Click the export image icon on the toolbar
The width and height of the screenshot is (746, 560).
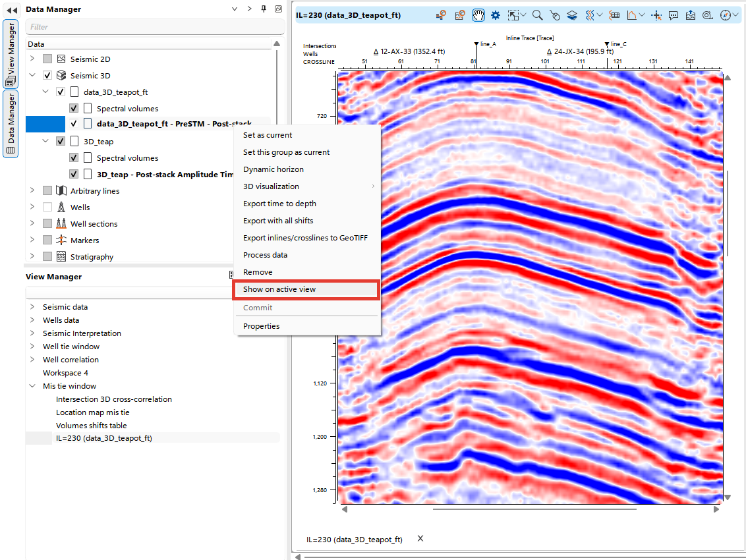[690, 14]
